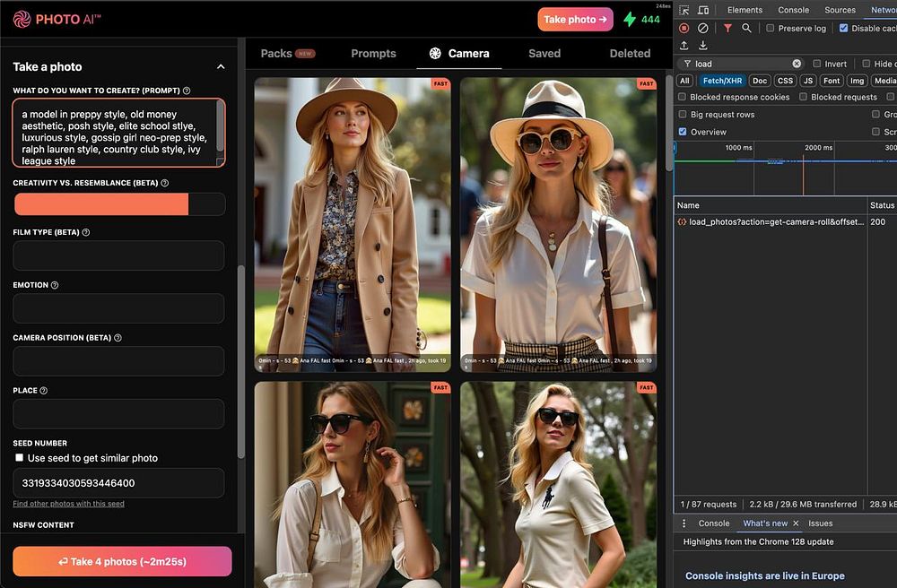Uncheck the Overview checkbox
Screen dimensions: 897x588
[x=683, y=132]
